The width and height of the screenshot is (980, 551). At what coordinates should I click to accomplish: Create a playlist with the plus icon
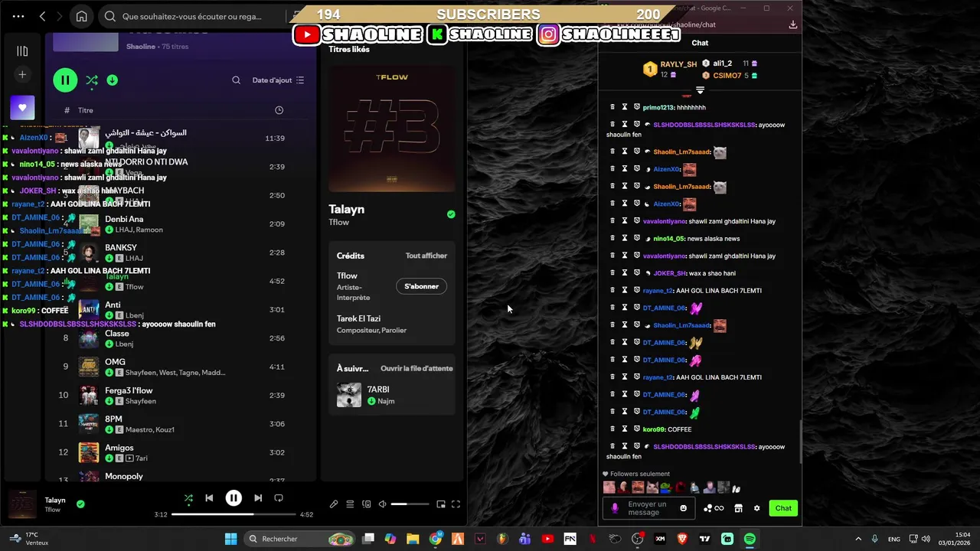[22, 75]
